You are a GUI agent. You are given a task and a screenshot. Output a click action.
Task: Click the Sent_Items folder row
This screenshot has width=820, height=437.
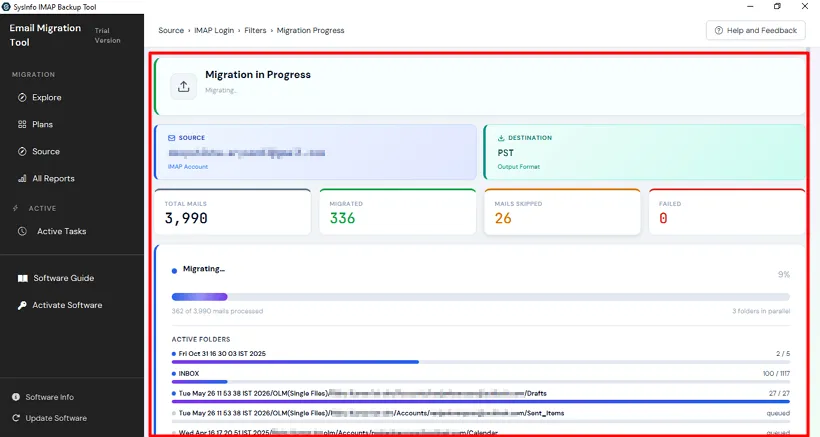tap(481, 413)
